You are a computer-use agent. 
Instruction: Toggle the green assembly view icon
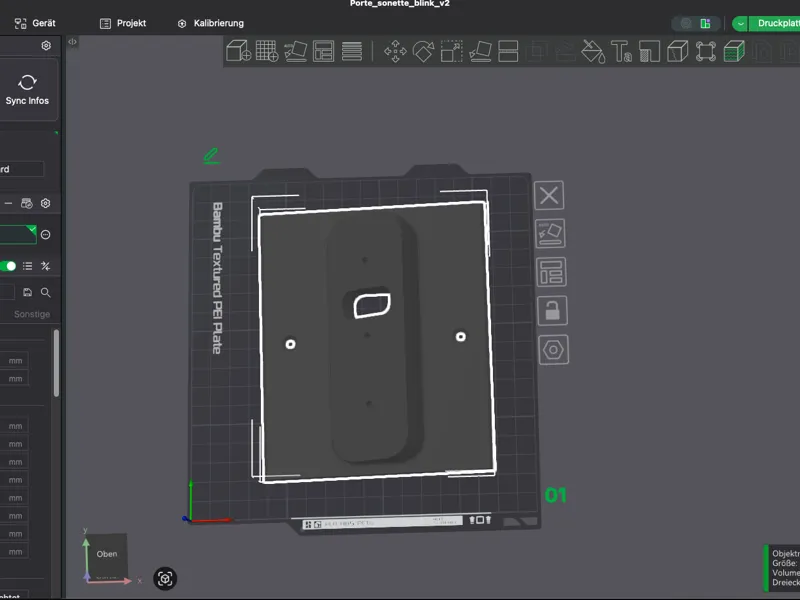(x=734, y=52)
